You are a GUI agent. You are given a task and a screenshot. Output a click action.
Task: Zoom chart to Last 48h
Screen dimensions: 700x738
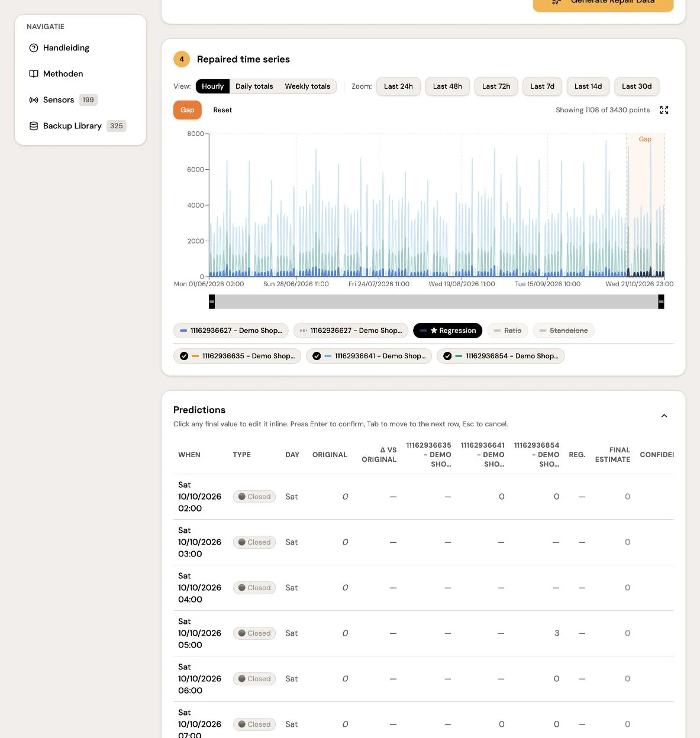[x=447, y=86]
